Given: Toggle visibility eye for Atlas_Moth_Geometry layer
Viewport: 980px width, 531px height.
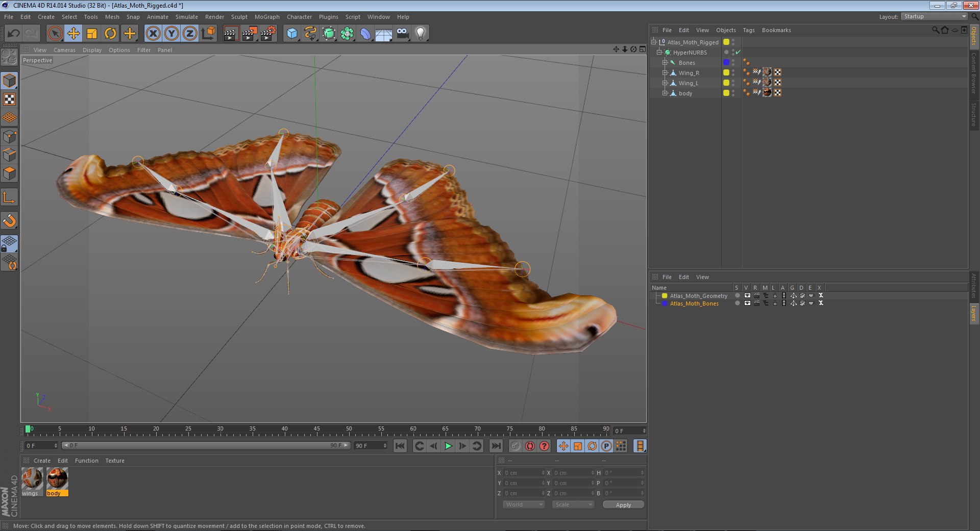Looking at the screenshot, I should click(747, 295).
